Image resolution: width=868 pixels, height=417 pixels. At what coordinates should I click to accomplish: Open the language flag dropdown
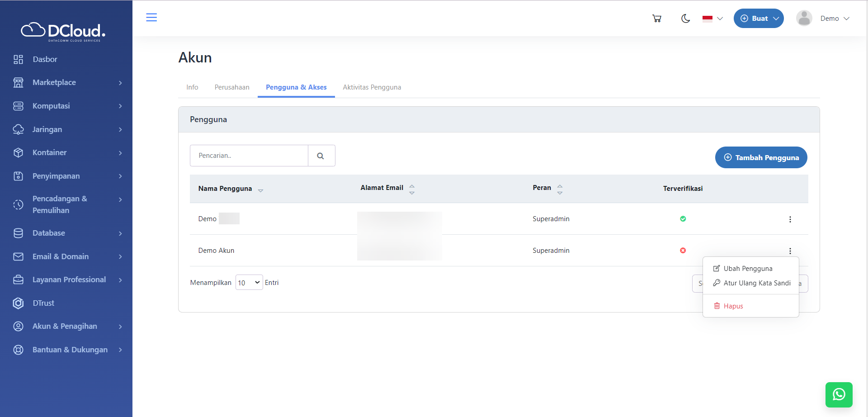pyautogui.click(x=712, y=19)
